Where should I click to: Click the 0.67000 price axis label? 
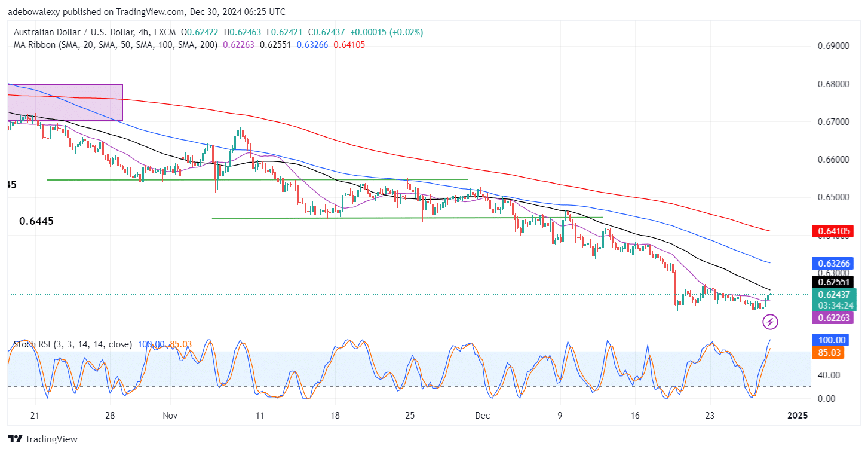[x=833, y=122]
